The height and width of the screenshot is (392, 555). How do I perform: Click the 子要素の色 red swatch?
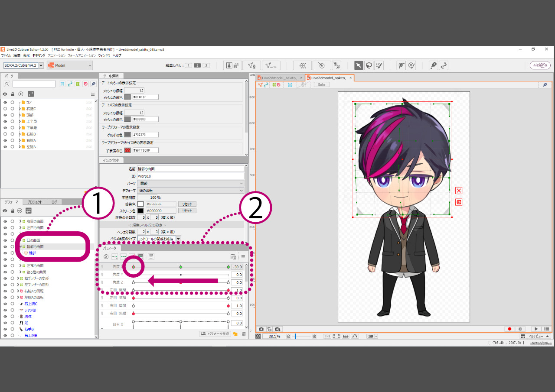(127, 150)
